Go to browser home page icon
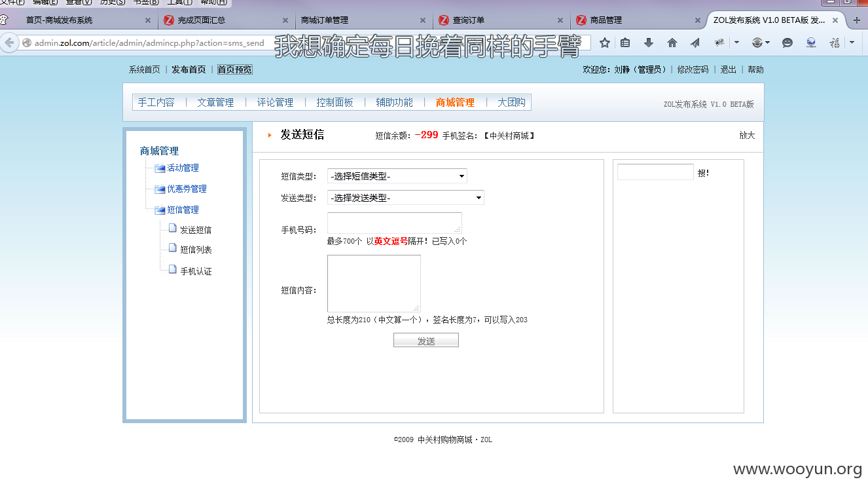Screen dimensions: 868x488 coord(672,43)
